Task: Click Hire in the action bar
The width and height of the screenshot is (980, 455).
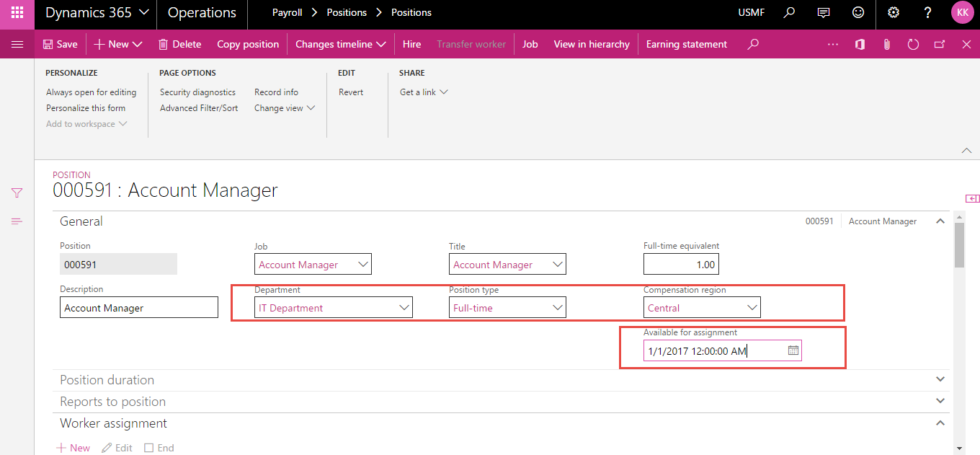Action: 411,44
